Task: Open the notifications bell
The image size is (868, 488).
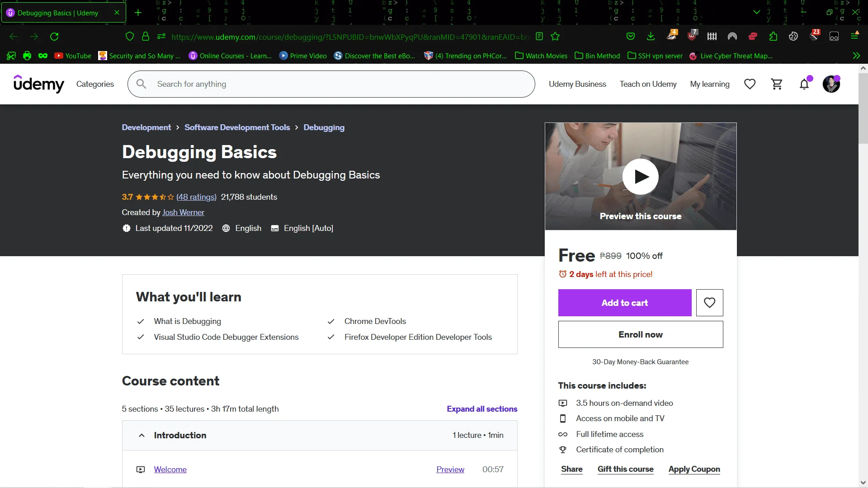Action: click(x=804, y=84)
